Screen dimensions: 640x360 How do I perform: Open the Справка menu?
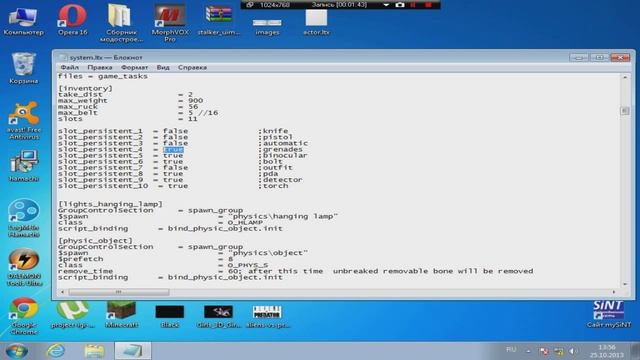click(192, 67)
